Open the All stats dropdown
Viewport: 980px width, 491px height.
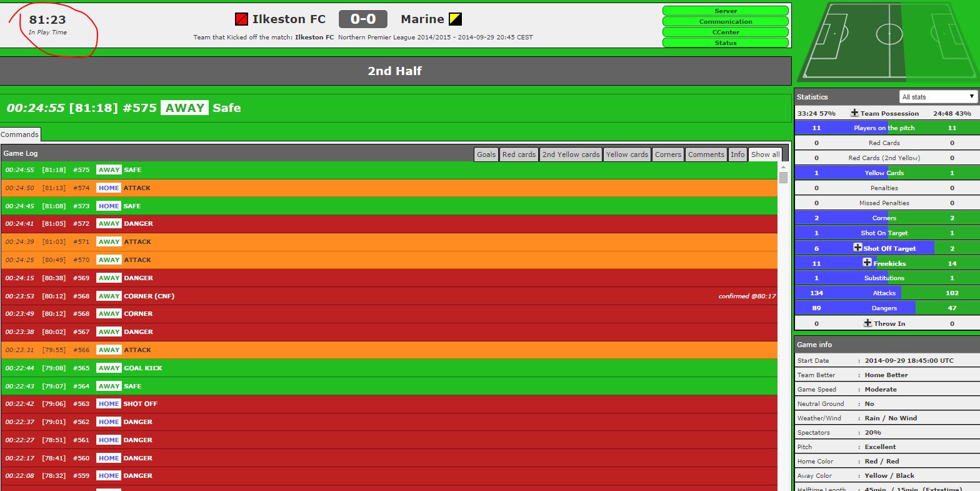[x=938, y=97]
